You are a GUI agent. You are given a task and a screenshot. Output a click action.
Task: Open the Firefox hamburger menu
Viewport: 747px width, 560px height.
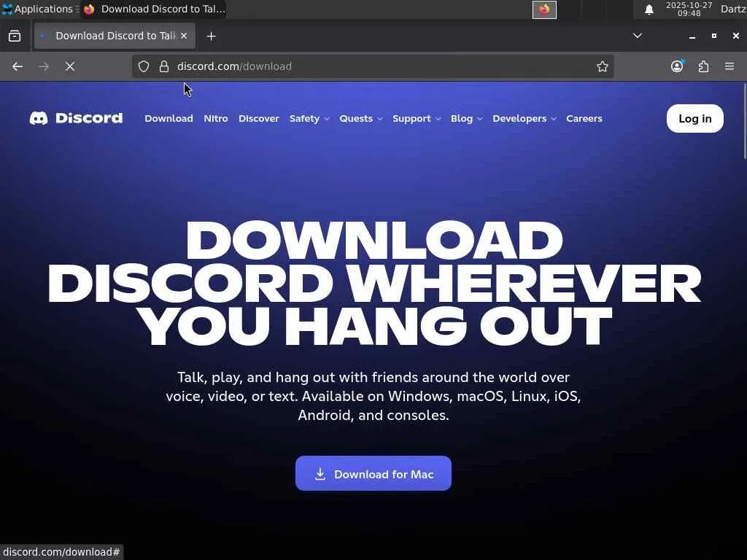click(729, 66)
